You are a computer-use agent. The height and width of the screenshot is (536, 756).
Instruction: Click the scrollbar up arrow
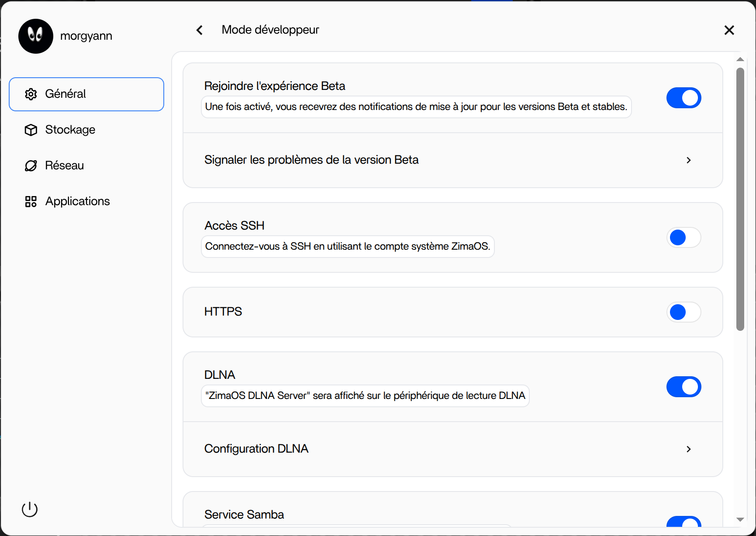pos(740,59)
